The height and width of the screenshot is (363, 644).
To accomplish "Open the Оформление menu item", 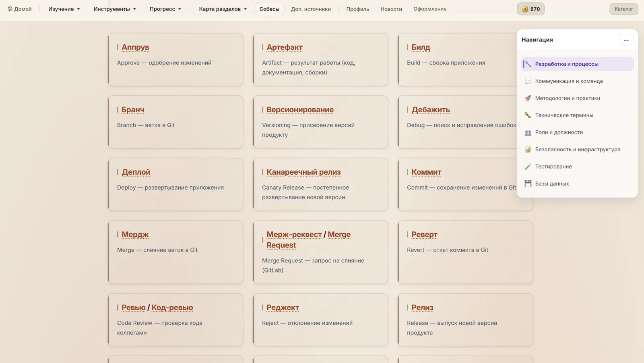I will (x=430, y=9).
